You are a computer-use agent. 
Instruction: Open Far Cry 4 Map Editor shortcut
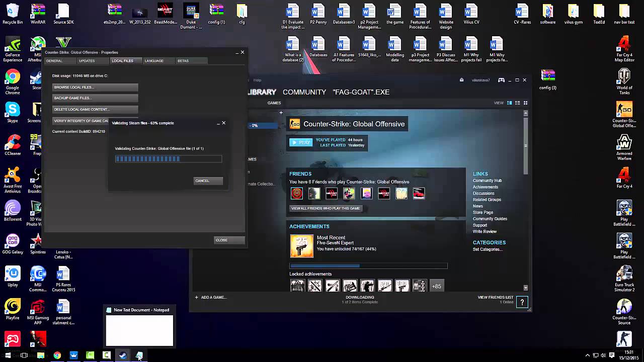click(624, 50)
